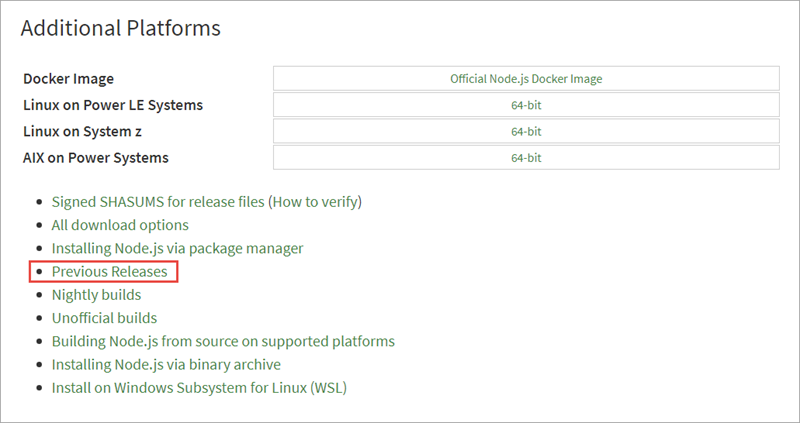Viewport: 800px width, 423px height.
Task: Select the Linux on System z label
Action: pos(82,132)
